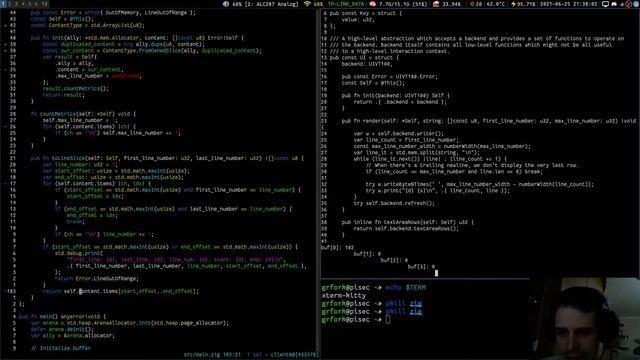Click the volume speaker icon in status bar
This screenshot has height=360, width=640.
click(226, 4)
